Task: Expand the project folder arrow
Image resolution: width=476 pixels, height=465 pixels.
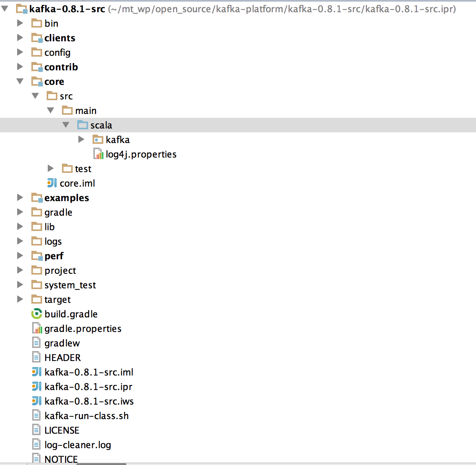Action: coord(20,270)
